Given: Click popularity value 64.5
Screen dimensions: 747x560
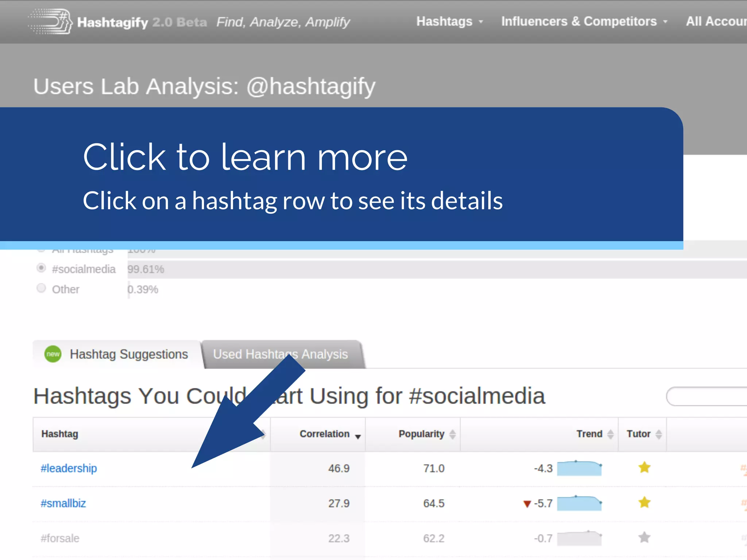Looking at the screenshot, I should tap(434, 503).
